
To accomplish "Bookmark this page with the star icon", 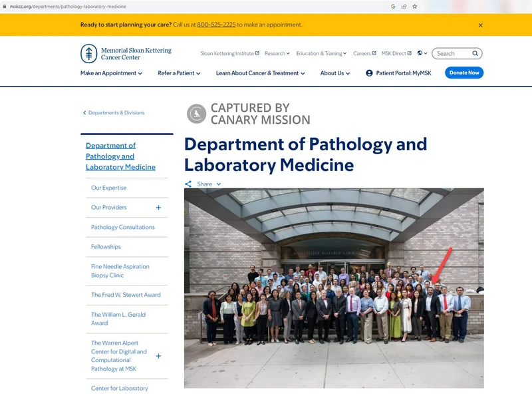I will [x=415, y=6].
